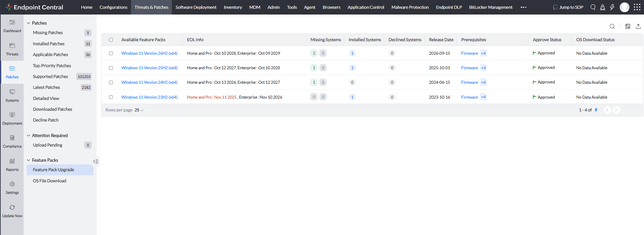Sort by Available Feature Packs header
644x235 pixels.
(143, 40)
